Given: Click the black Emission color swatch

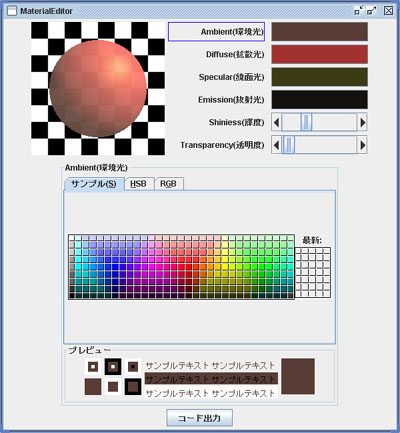Looking at the screenshot, I should [319, 100].
